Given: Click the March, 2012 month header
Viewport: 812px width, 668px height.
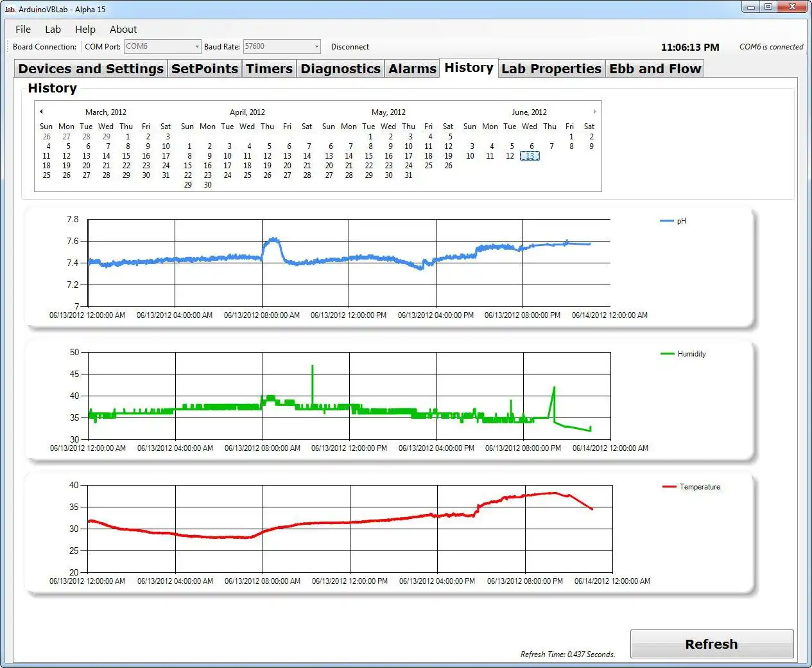Looking at the screenshot, I should click(x=106, y=112).
